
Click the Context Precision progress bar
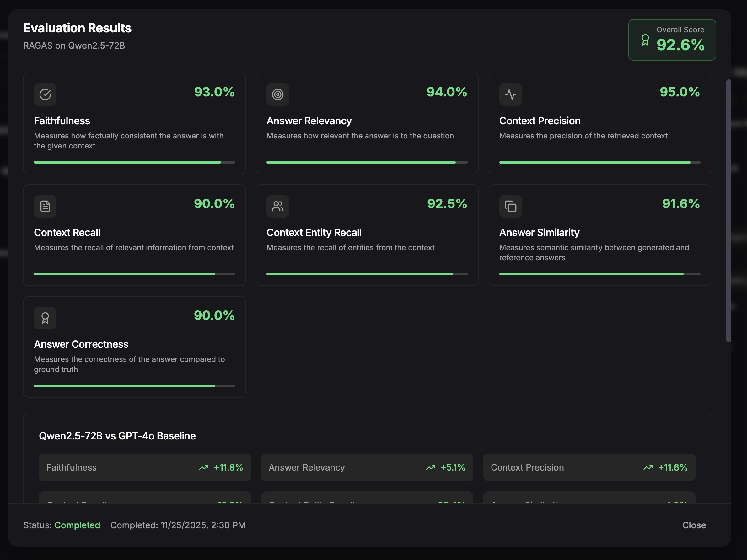click(x=599, y=163)
